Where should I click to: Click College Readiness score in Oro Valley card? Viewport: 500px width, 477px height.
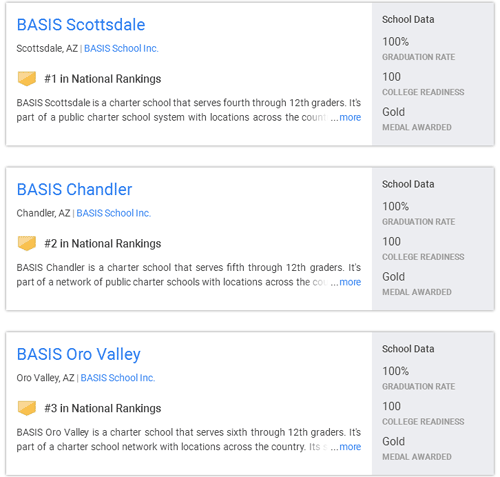click(391, 406)
